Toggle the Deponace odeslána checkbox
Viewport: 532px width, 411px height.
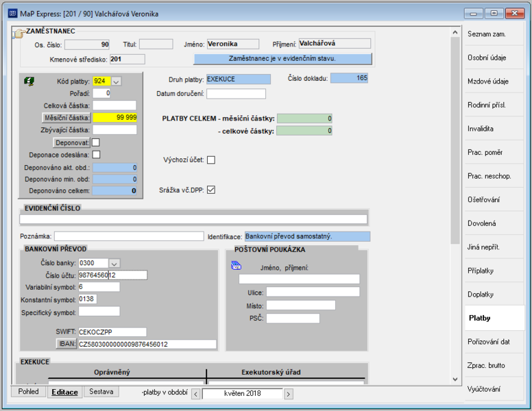click(97, 155)
